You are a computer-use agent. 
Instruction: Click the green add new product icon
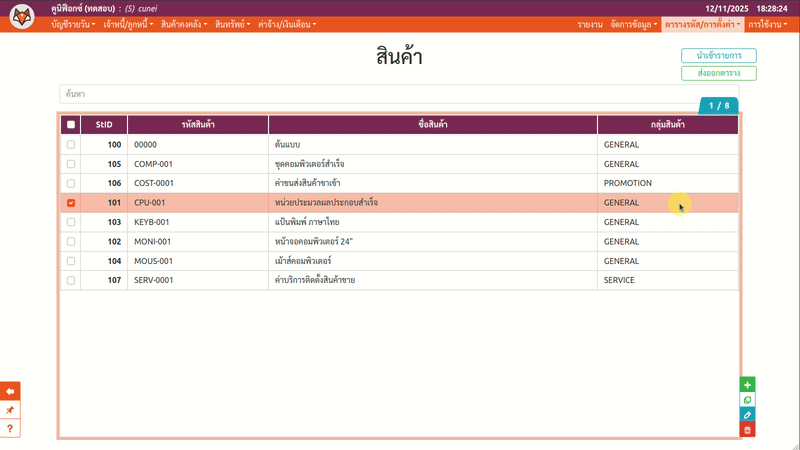point(747,384)
